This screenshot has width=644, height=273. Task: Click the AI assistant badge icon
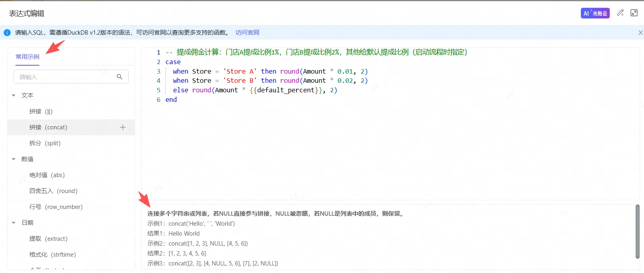[595, 13]
